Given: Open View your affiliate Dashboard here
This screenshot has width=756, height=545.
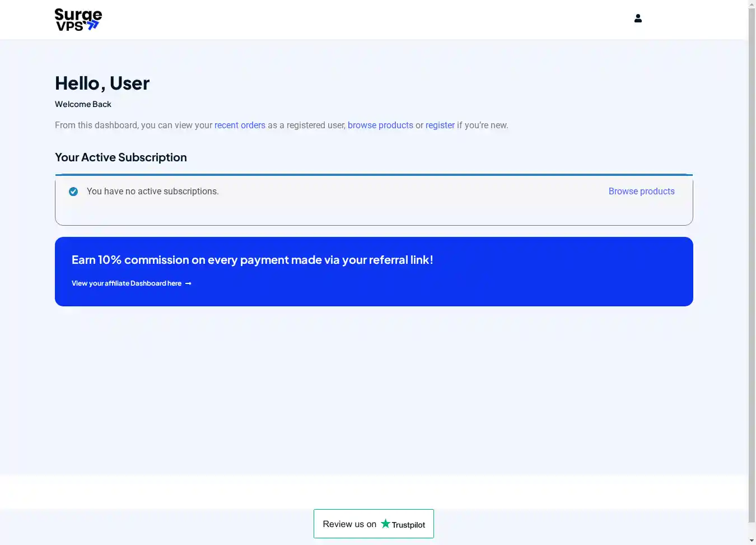Looking at the screenshot, I should (x=127, y=283).
